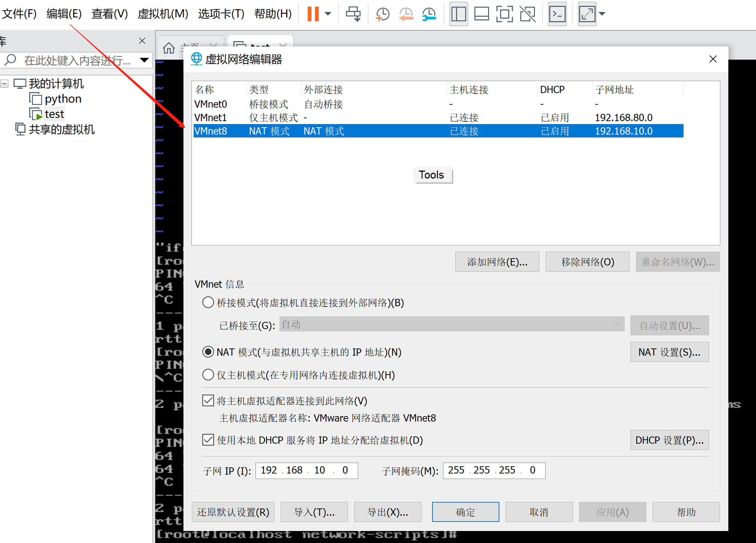The image size is (756, 543).
Task: Select the 仅主机模式 radio button
Action: coord(208,375)
